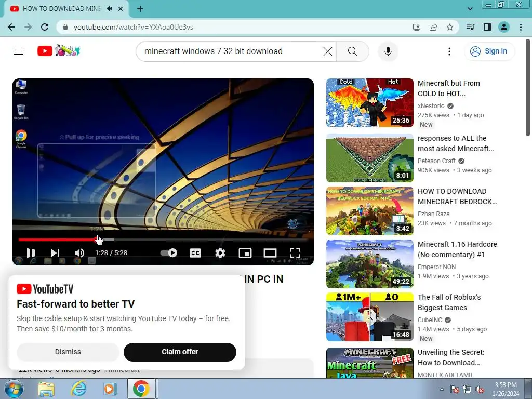Open the Chrome profile avatar
The width and height of the screenshot is (532, 399).
point(504,27)
